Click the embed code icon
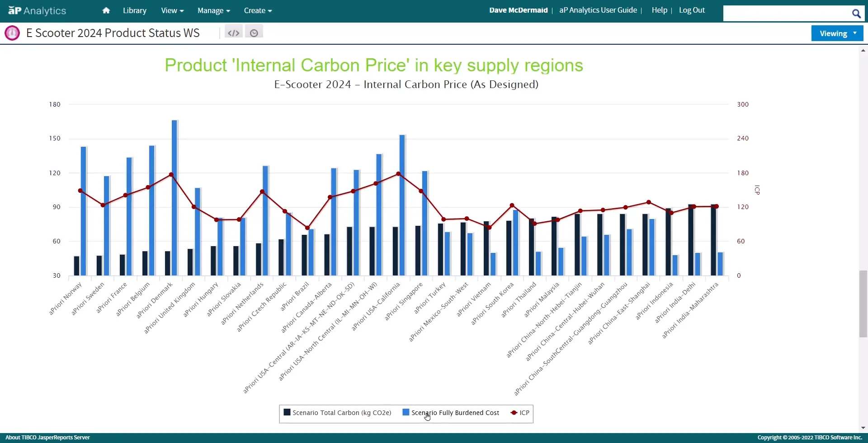The height and width of the screenshot is (443, 868). [234, 33]
